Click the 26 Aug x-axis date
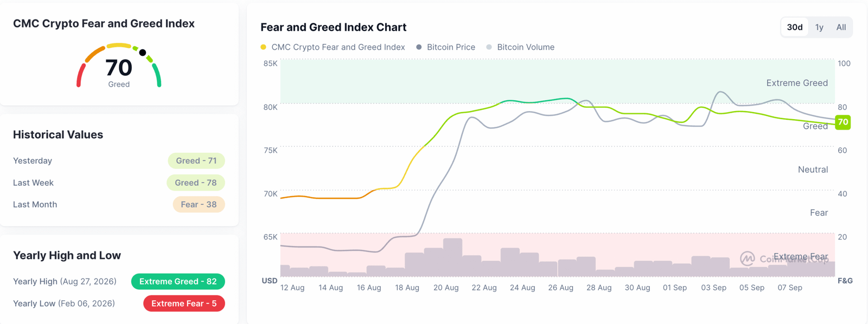 point(560,288)
